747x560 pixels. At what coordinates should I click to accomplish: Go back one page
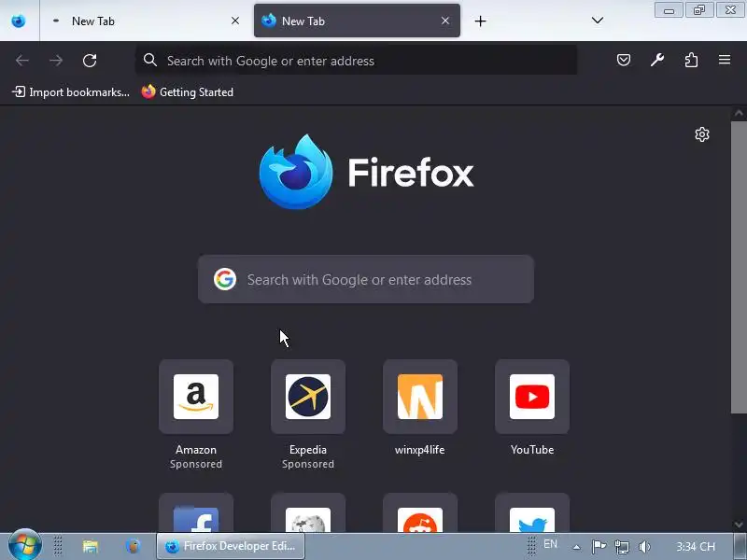[22, 61]
